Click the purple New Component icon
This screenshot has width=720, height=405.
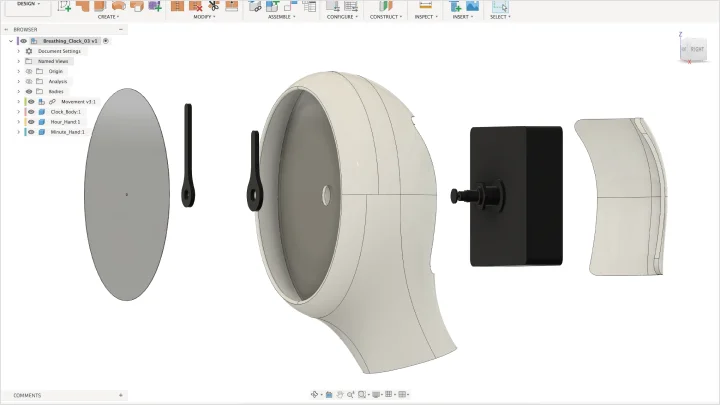coord(155,6)
